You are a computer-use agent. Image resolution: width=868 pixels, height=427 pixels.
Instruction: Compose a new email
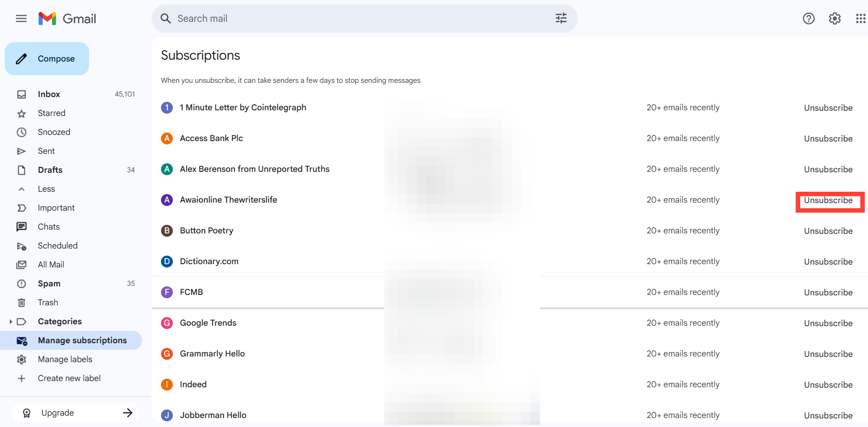point(47,59)
